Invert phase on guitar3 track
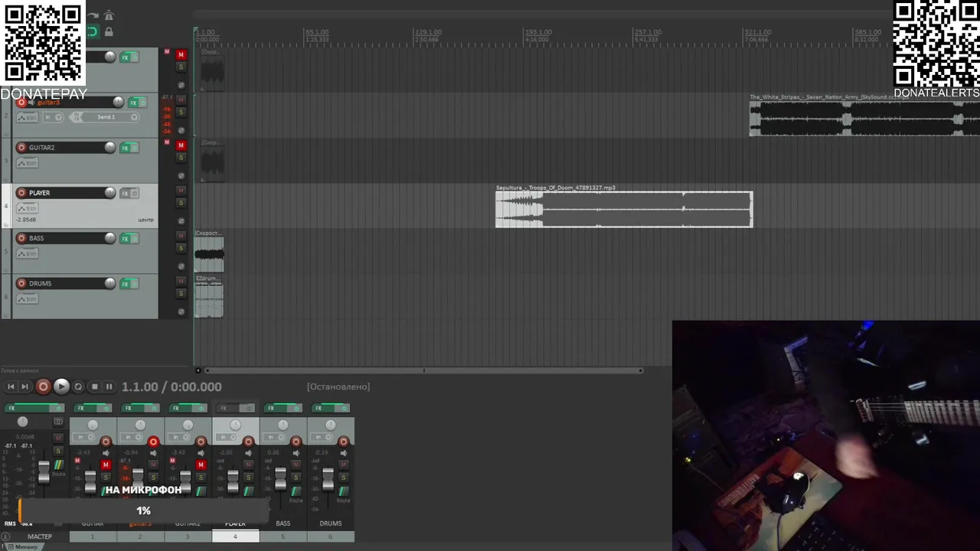 tap(181, 131)
